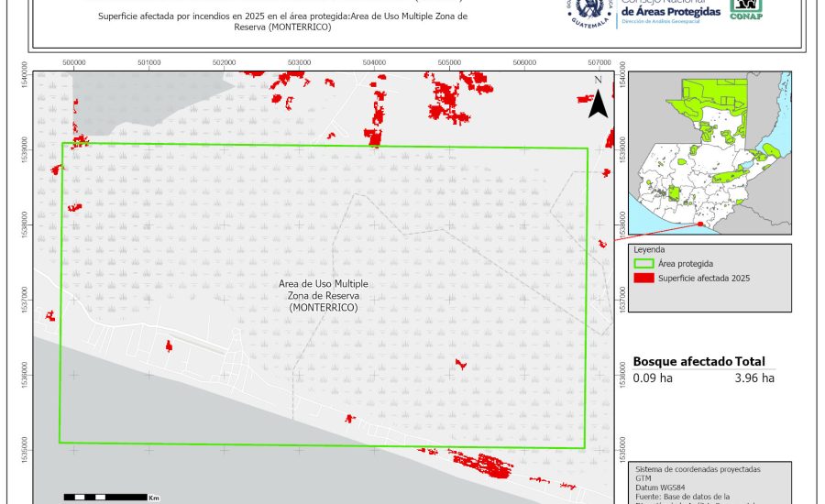Screen dimensions: 825x504
Task: Select the MONTERRICO area label on map
Action: click(323, 297)
